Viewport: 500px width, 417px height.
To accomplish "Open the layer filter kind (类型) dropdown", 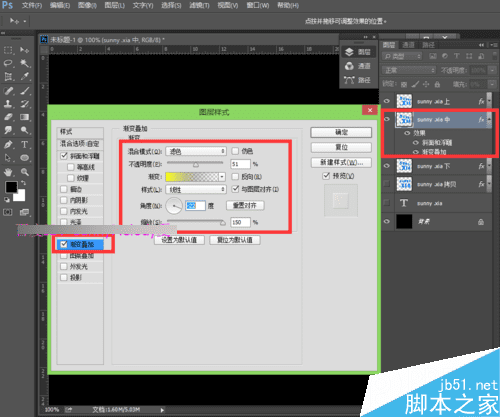I will point(402,56).
